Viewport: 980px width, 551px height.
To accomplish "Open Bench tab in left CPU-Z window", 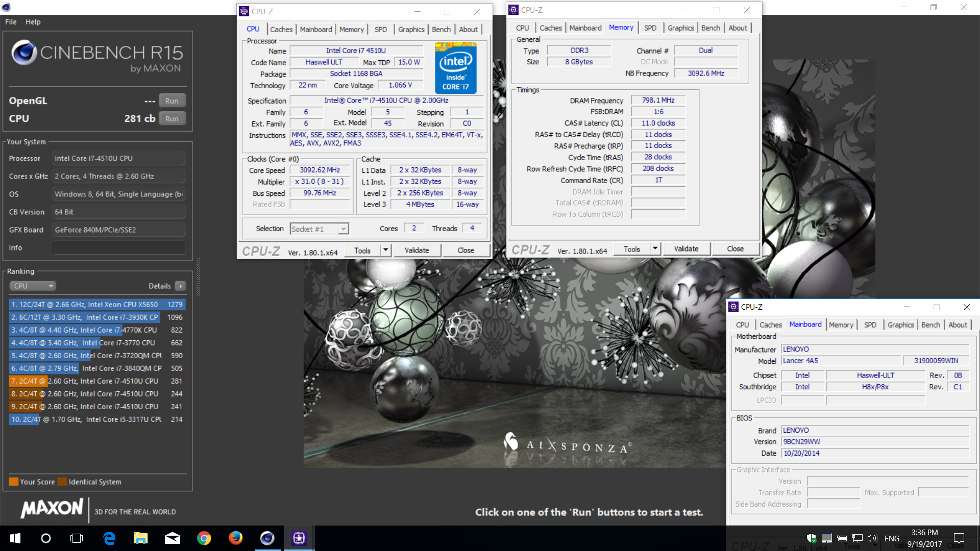I will (442, 29).
